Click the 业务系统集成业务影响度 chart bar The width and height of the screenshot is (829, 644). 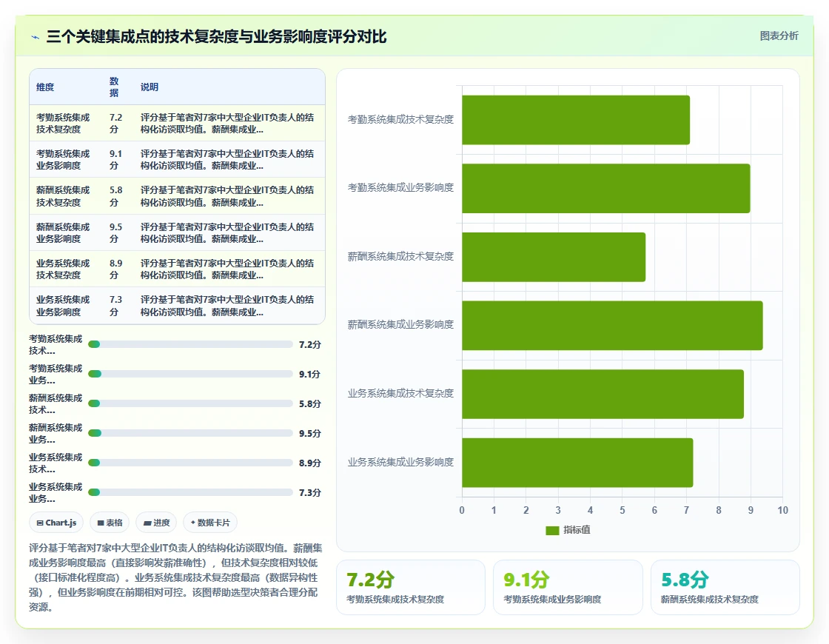click(x=577, y=463)
